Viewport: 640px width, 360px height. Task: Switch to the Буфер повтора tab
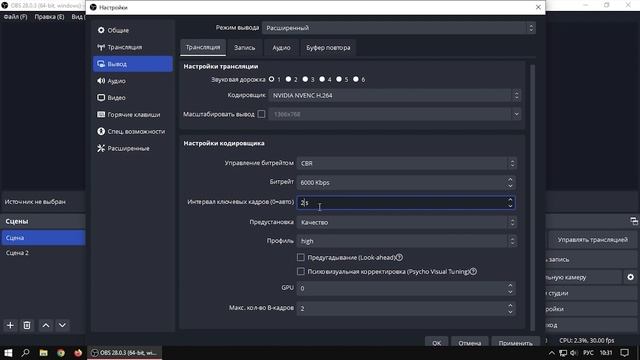pos(328,47)
